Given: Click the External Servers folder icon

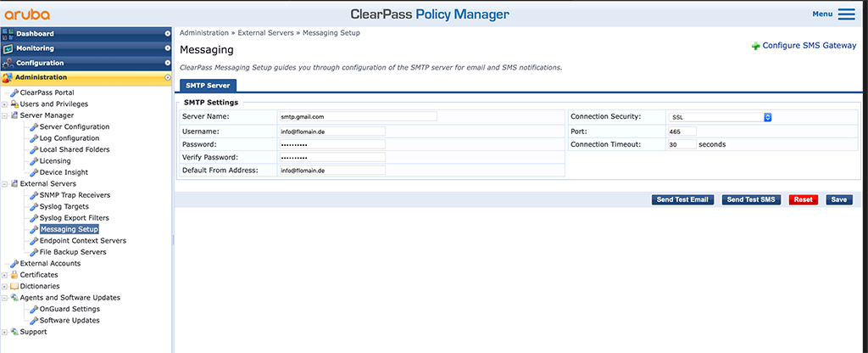Looking at the screenshot, I should pos(14,183).
